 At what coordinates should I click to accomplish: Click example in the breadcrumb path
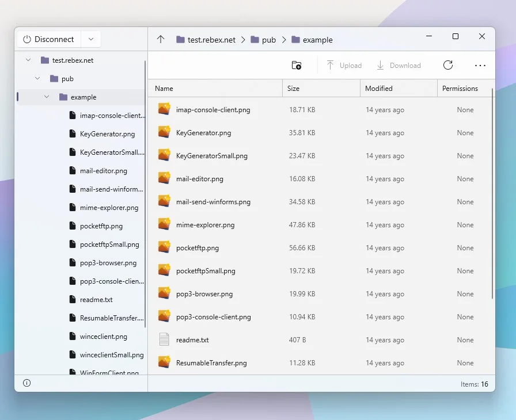click(x=312, y=40)
